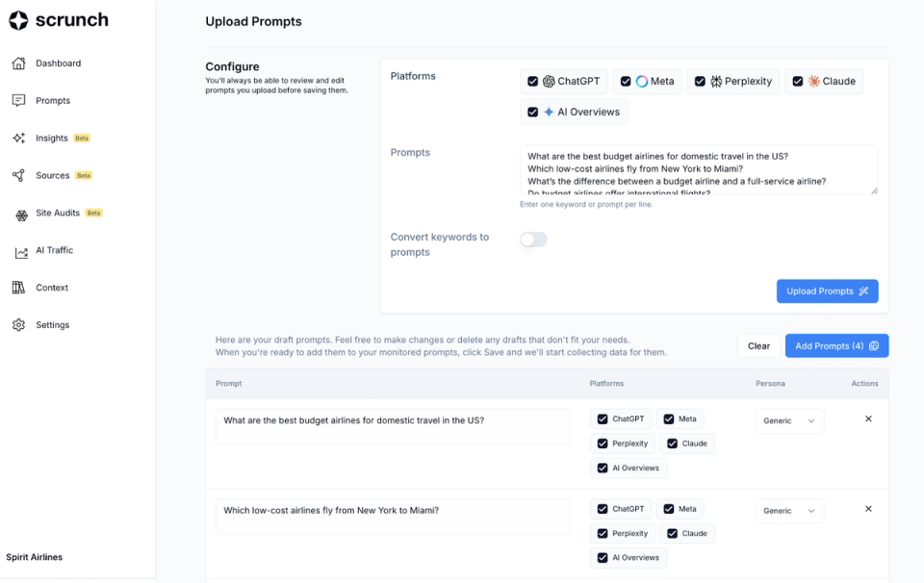Uncheck Perplexity in Configure platforms
Image resolution: width=924 pixels, height=583 pixels.
[x=700, y=81]
